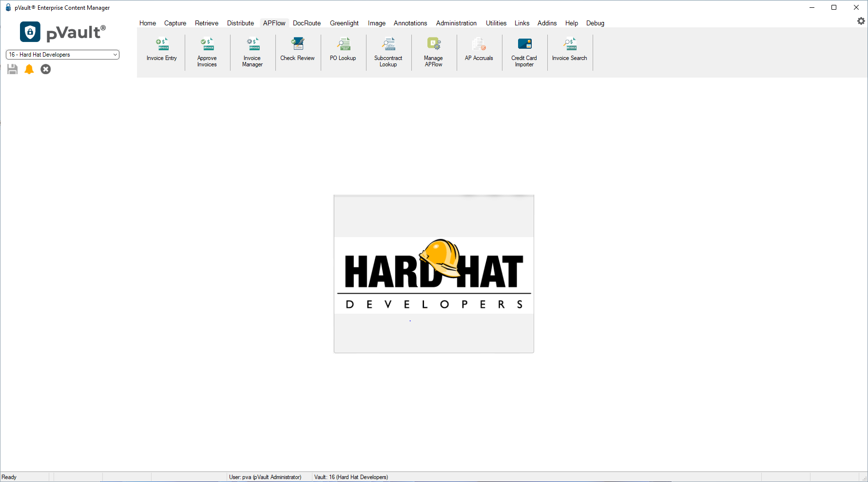Click the Ready status text
The image size is (868, 482).
point(9,477)
